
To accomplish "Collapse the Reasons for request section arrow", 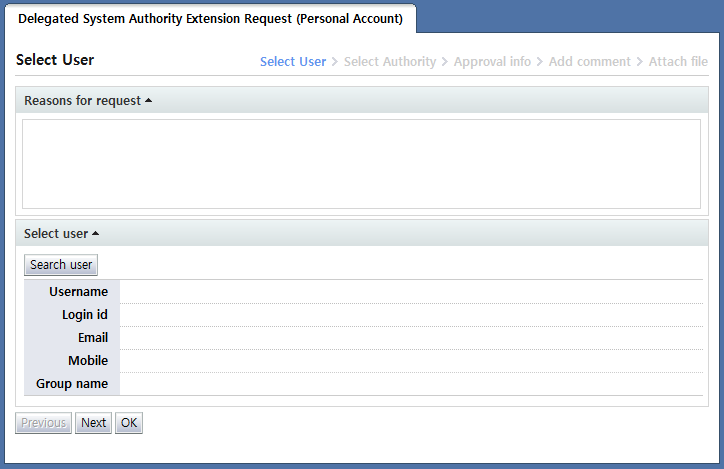I will 148,101.
